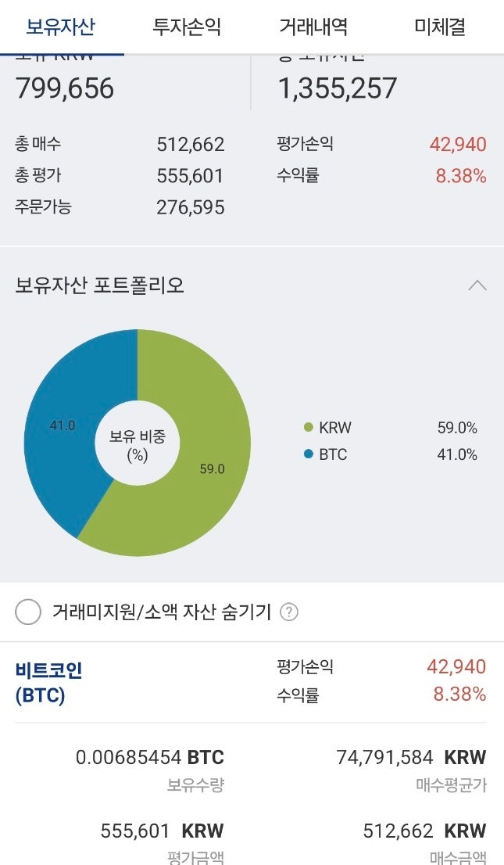Collapse the 보유자산 포트폴리오 chevron

click(x=477, y=285)
